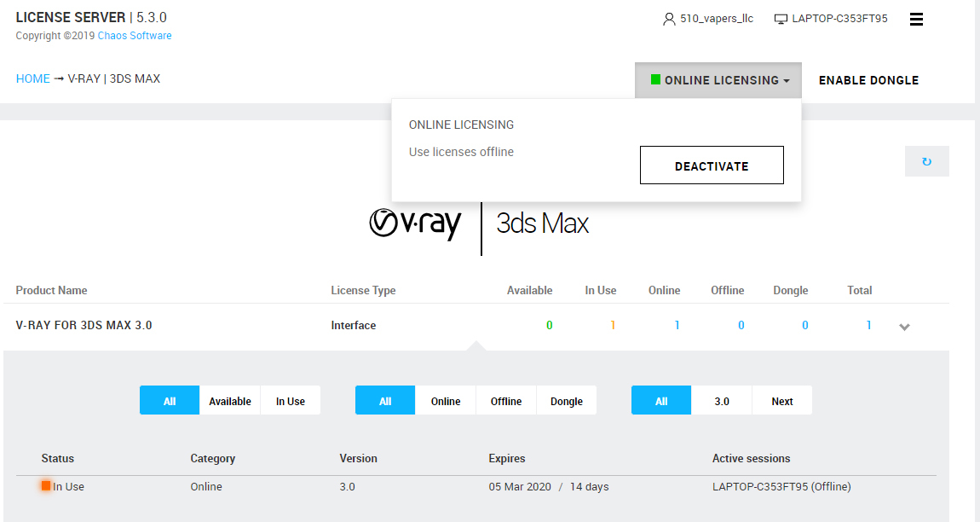Click the Deactivate button
Viewport: 980px width, 522px height.
click(712, 165)
